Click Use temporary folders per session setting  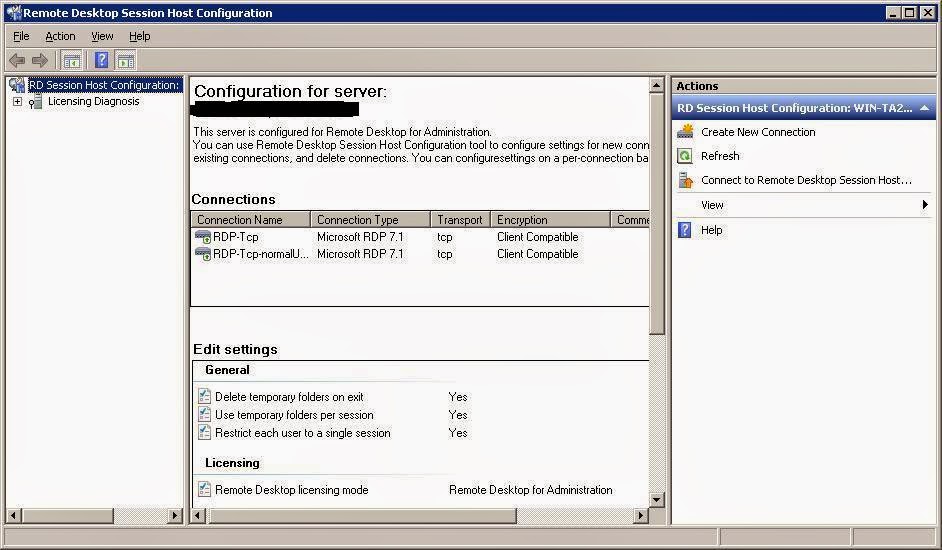tap(294, 415)
